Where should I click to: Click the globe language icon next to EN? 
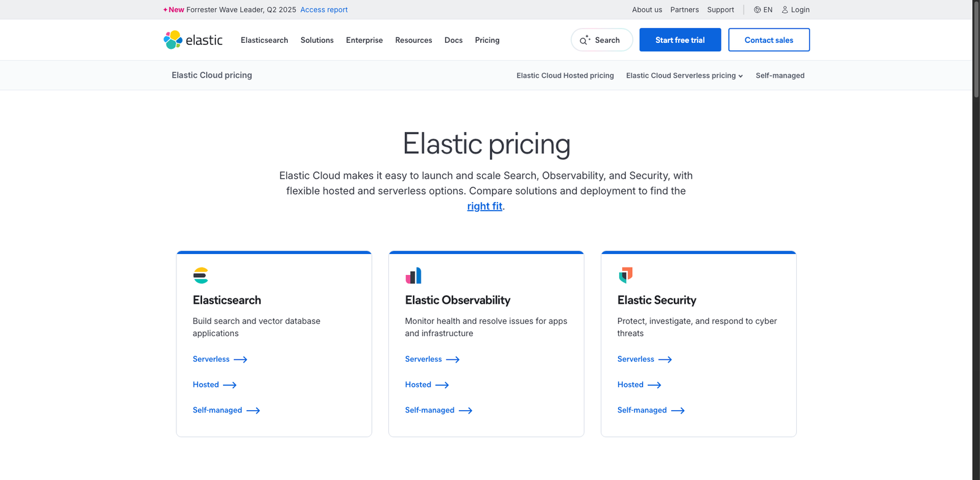pyautogui.click(x=757, y=10)
